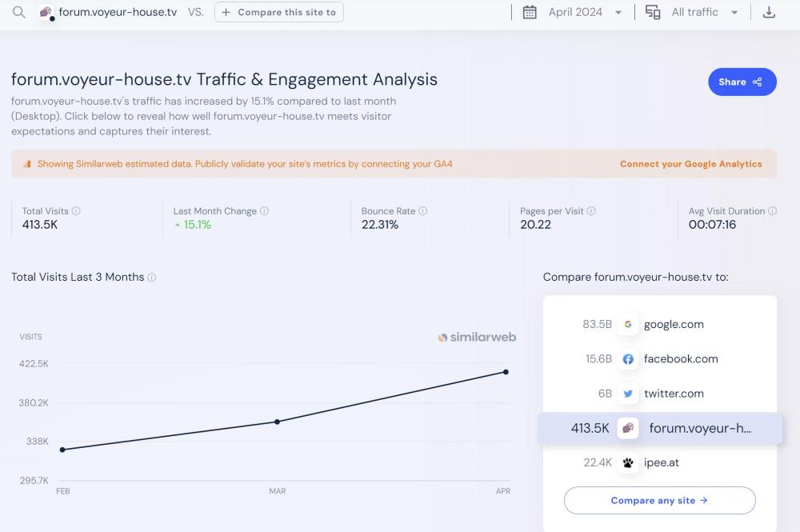Select facebook.com in the compare list
The height and width of the screenshot is (532, 800).
coord(680,359)
